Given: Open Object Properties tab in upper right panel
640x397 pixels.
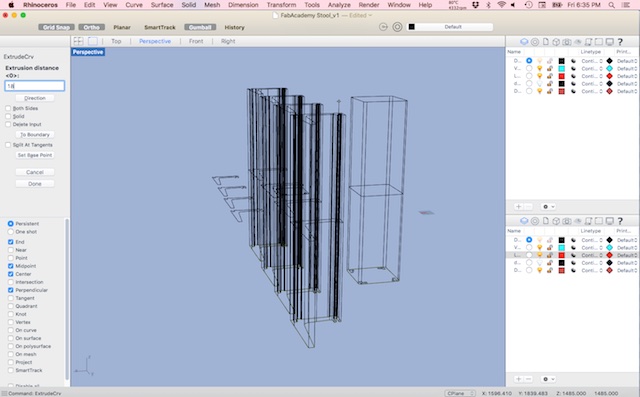Looking at the screenshot, I should [535, 42].
